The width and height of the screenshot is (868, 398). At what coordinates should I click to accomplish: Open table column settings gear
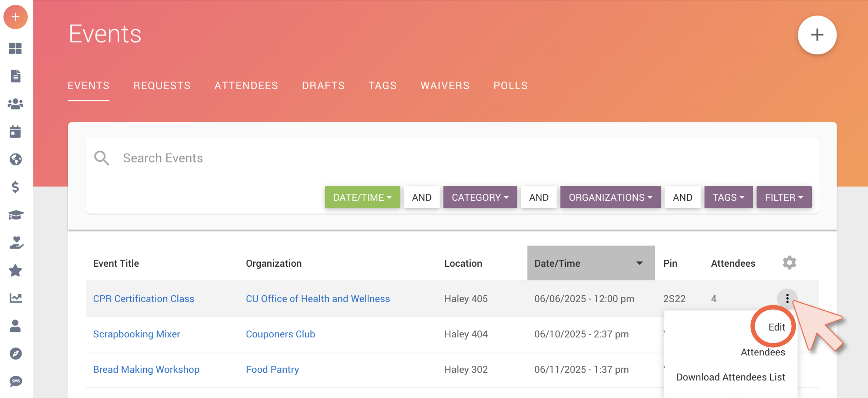pyautogui.click(x=789, y=263)
